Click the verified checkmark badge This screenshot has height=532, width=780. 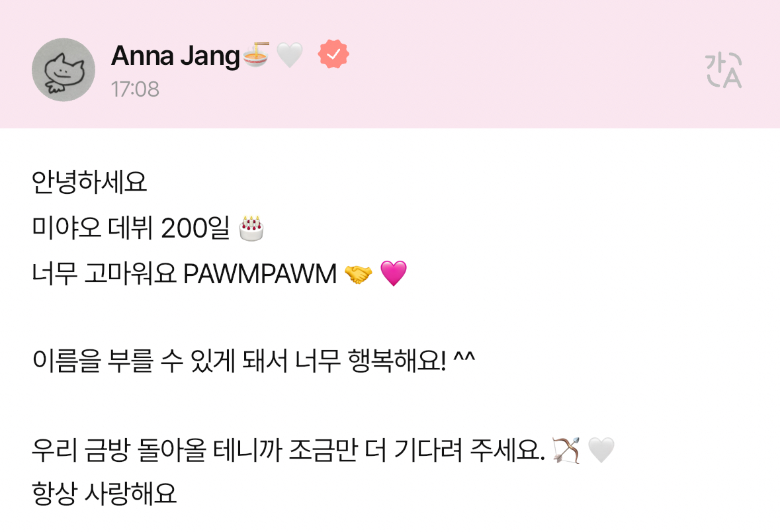(333, 54)
